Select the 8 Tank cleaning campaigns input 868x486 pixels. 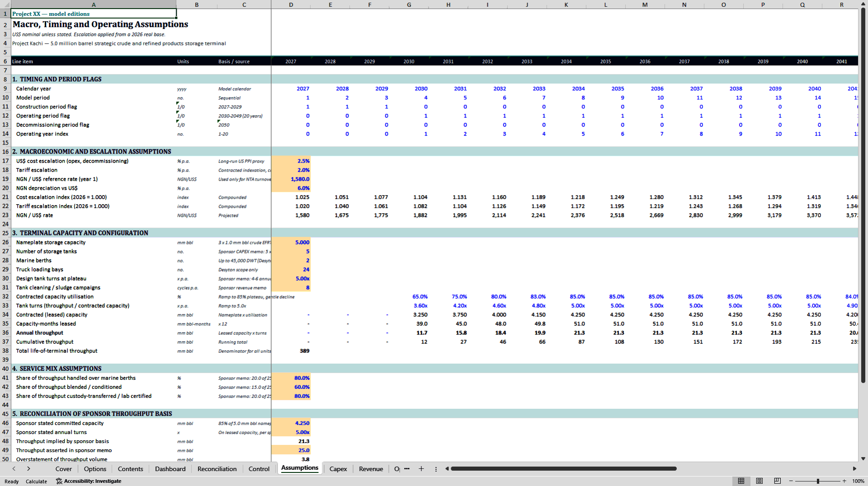tap(291, 287)
